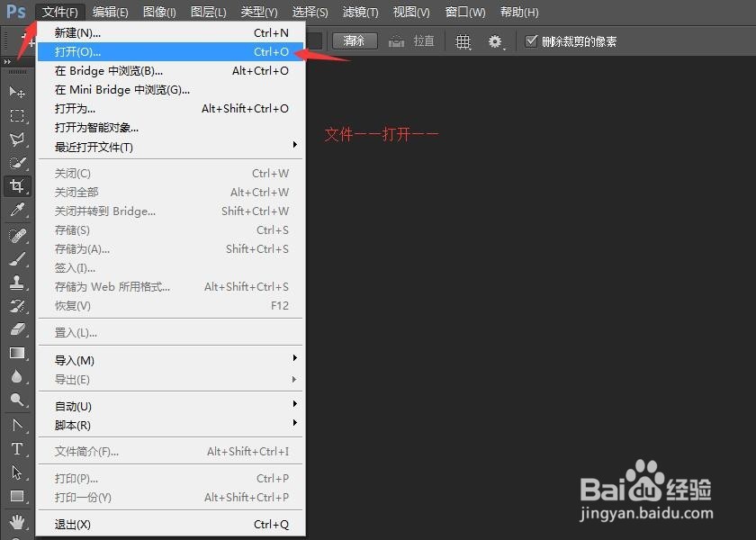
Task: Select the Brush tool
Action: pos(18,258)
